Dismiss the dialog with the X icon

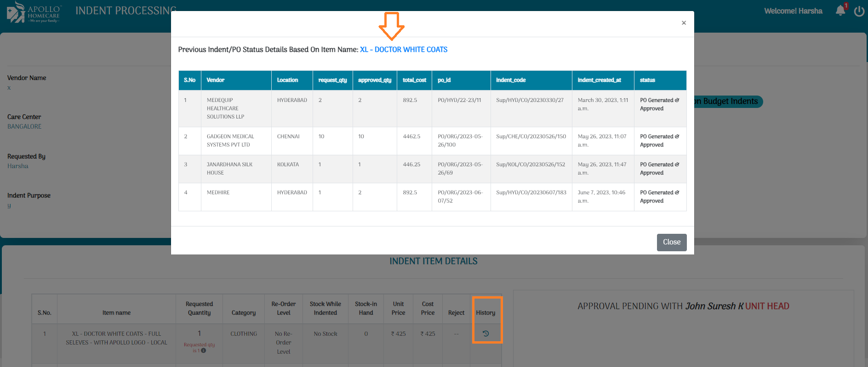click(x=684, y=23)
